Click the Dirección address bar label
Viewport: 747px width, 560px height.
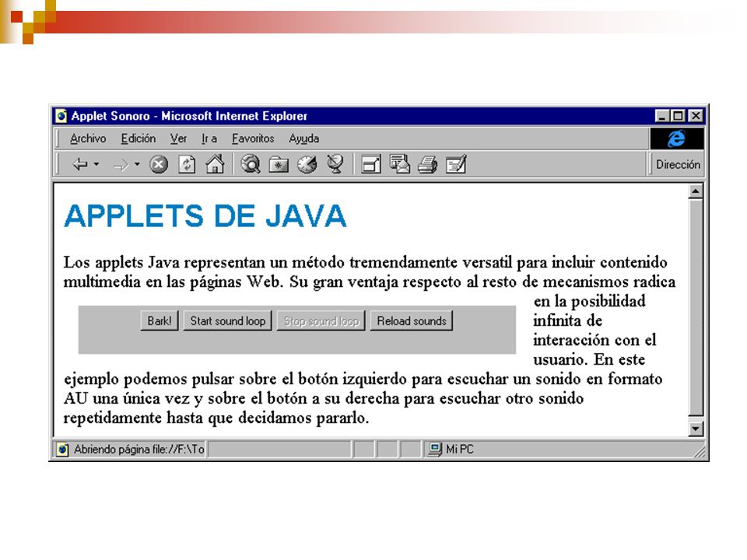tap(678, 164)
